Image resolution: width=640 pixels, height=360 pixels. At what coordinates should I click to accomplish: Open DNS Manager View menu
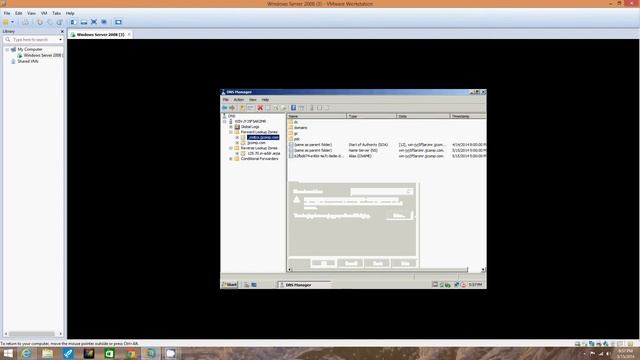(x=253, y=100)
